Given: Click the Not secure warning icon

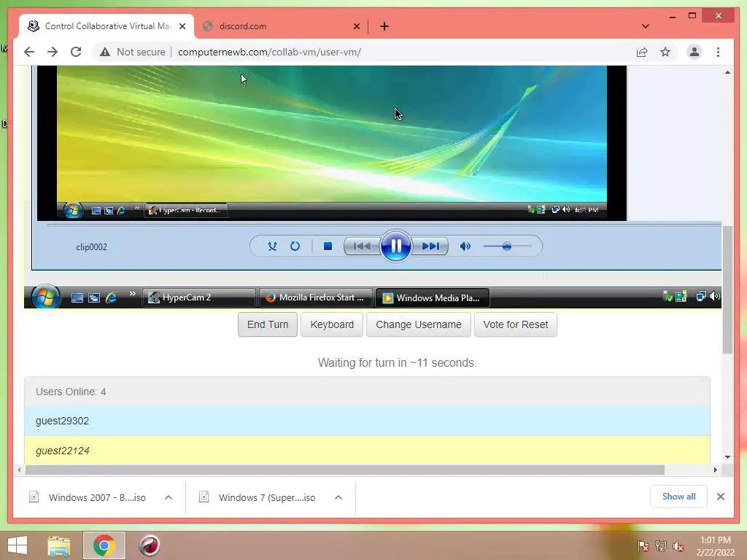Looking at the screenshot, I should click(105, 52).
